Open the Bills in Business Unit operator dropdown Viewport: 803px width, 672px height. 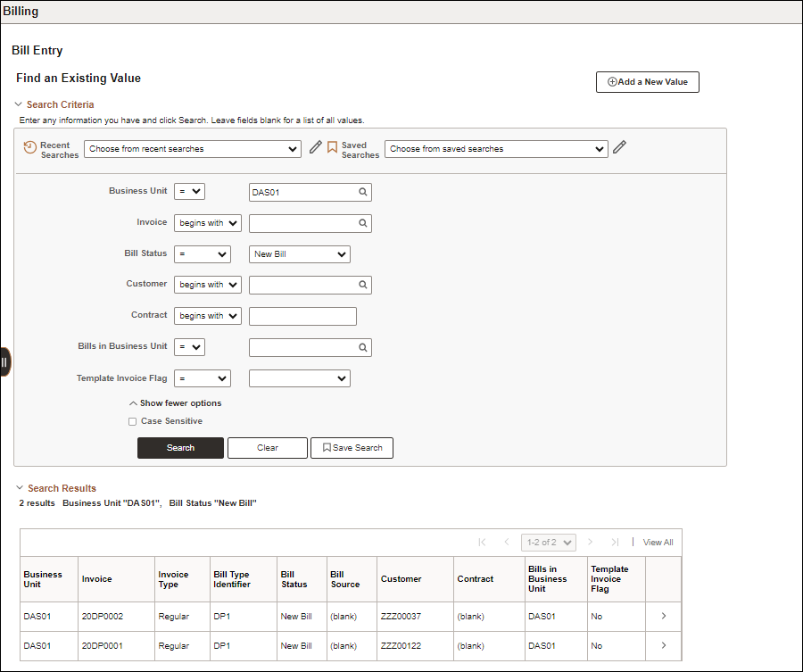pyautogui.click(x=189, y=347)
